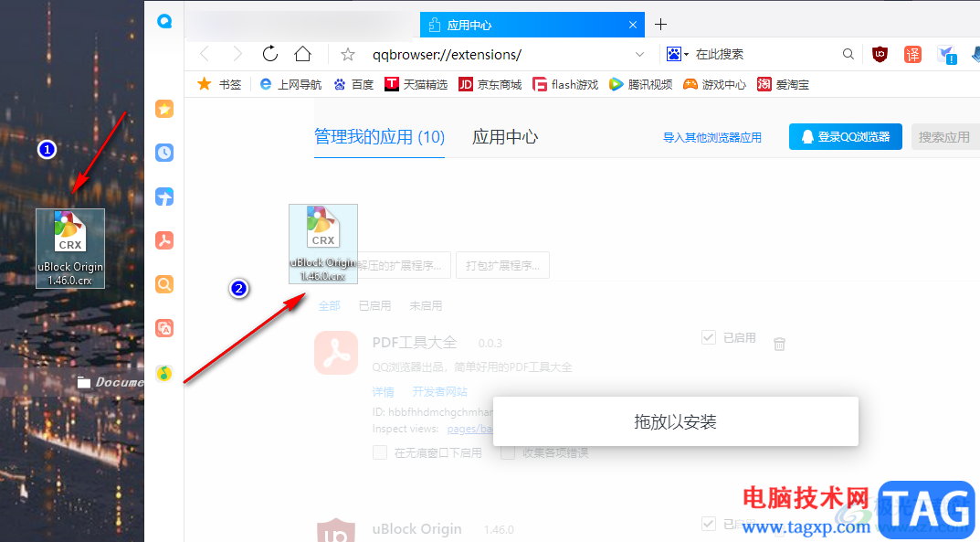Reload the page with the refresh icon
This screenshot has height=542, width=980.
pyautogui.click(x=270, y=55)
